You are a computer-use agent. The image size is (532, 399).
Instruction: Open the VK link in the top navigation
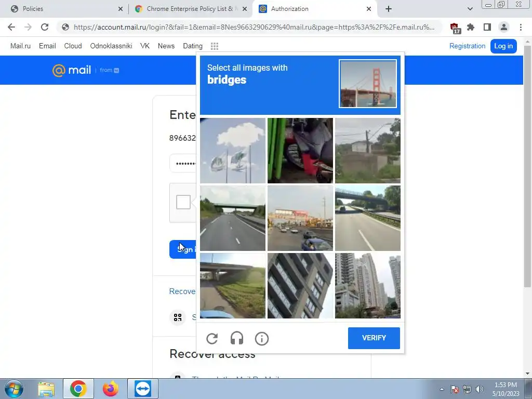(x=145, y=46)
